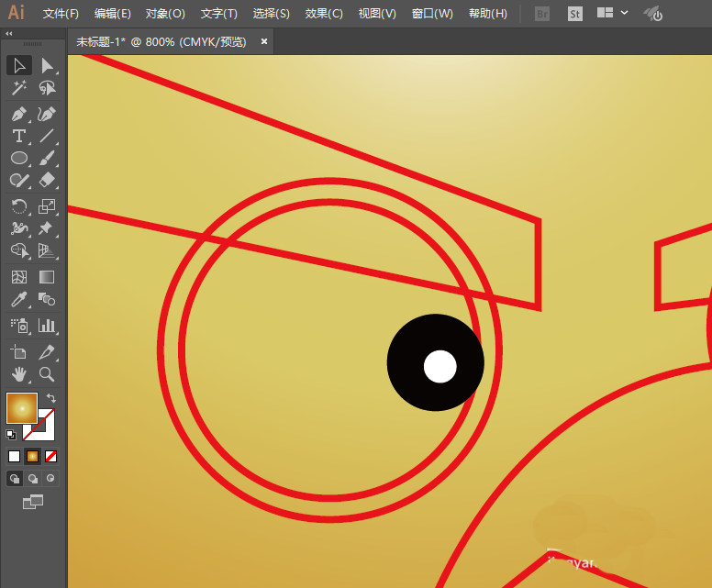
Task: Select the Artboard tool
Action: click(19, 352)
